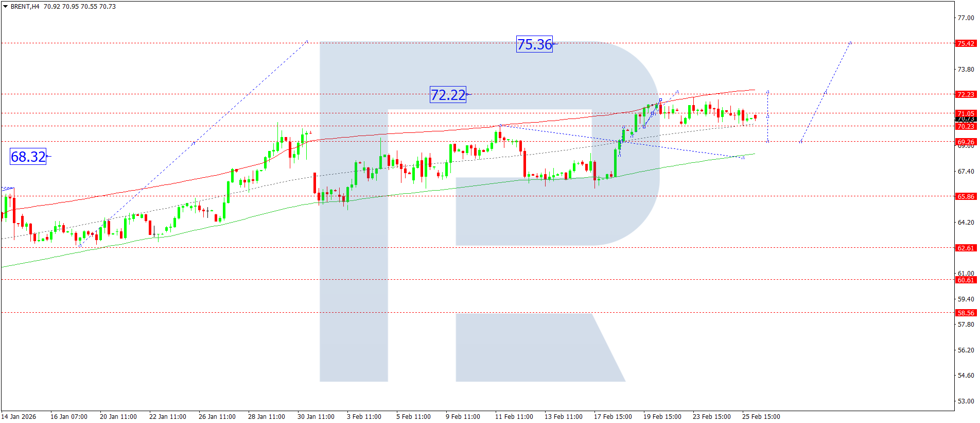Click the BRENT,H4 chart title text

click(25, 7)
